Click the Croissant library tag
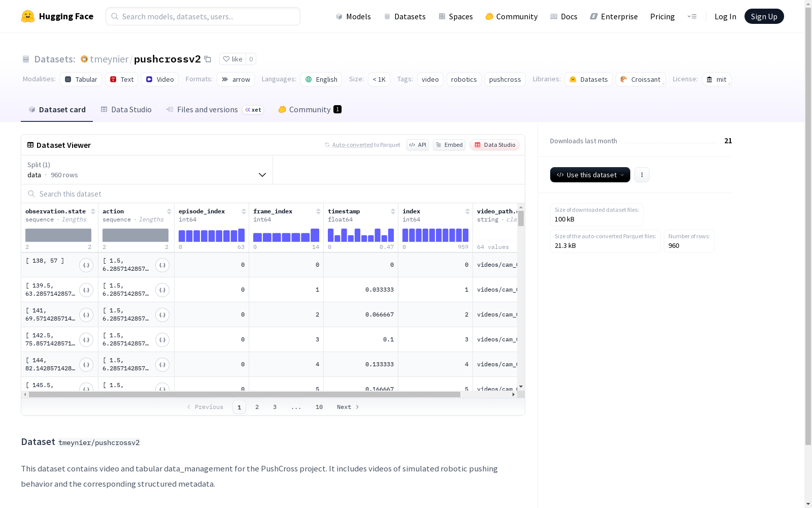Screen dimensions: 812x508 640,79
